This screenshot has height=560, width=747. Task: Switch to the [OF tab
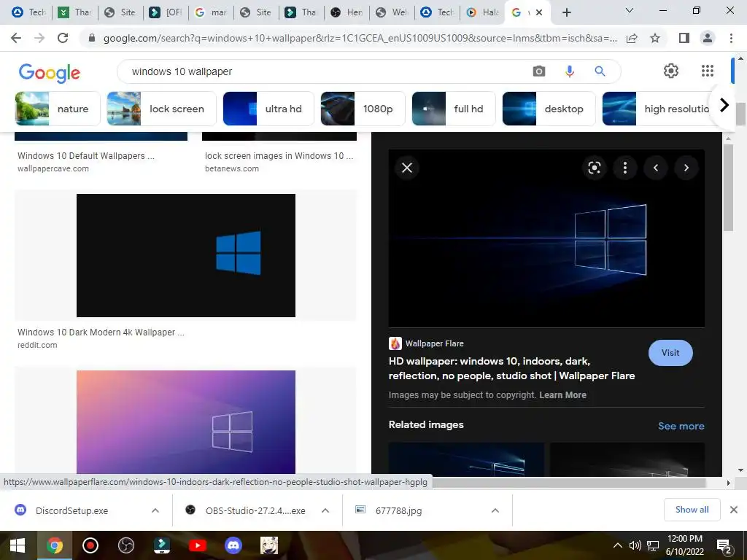pyautogui.click(x=166, y=12)
